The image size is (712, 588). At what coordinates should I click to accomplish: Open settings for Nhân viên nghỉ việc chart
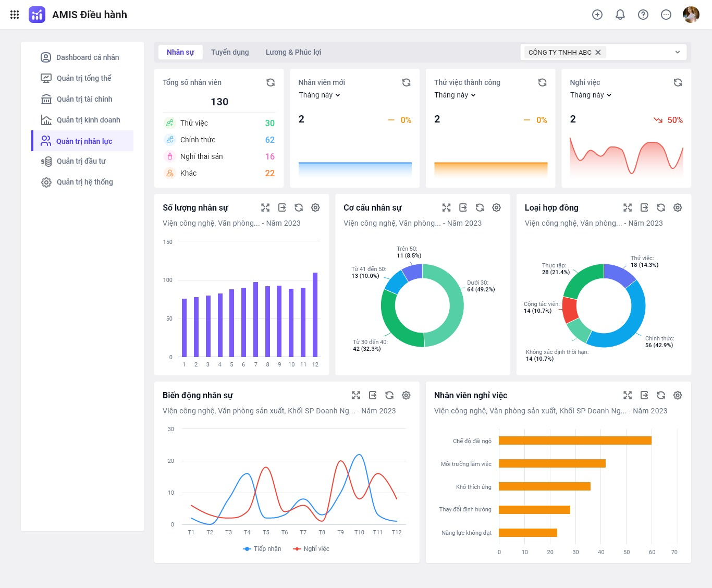[x=678, y=395]
